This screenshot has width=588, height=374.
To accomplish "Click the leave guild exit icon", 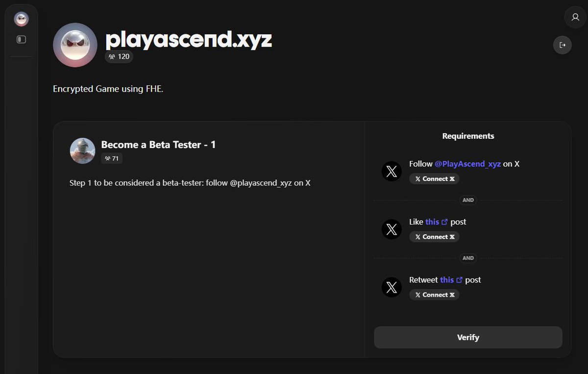I will pos(563,45).
